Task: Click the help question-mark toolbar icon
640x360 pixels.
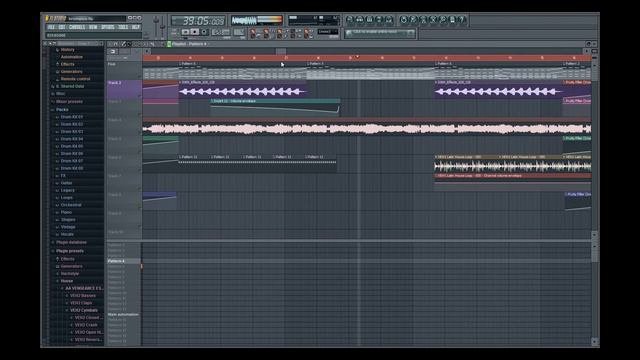Action: point(462,20)
